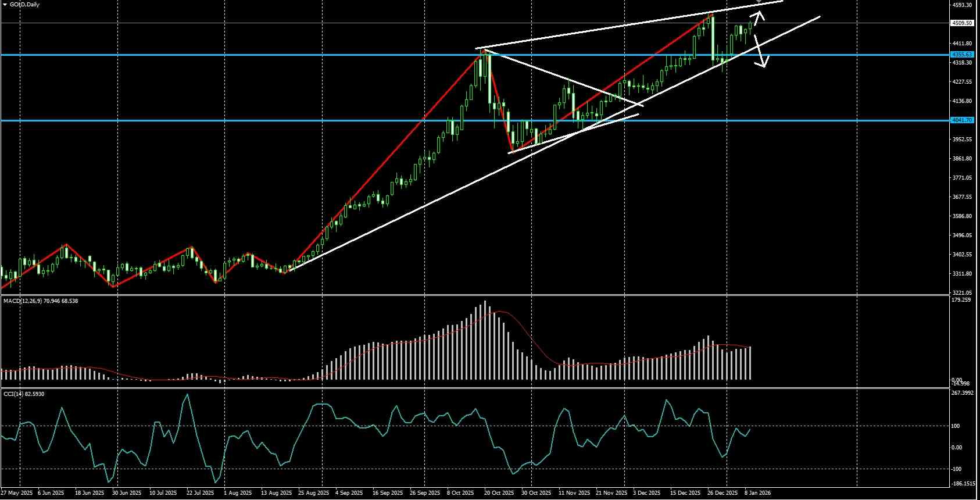Select the upward-pointing white arrow
Screen dimensions: 980x500
click(757, 19)
